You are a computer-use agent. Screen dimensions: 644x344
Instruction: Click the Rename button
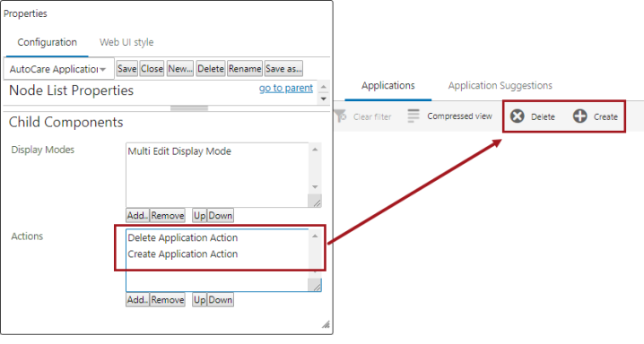pos(245,69)
